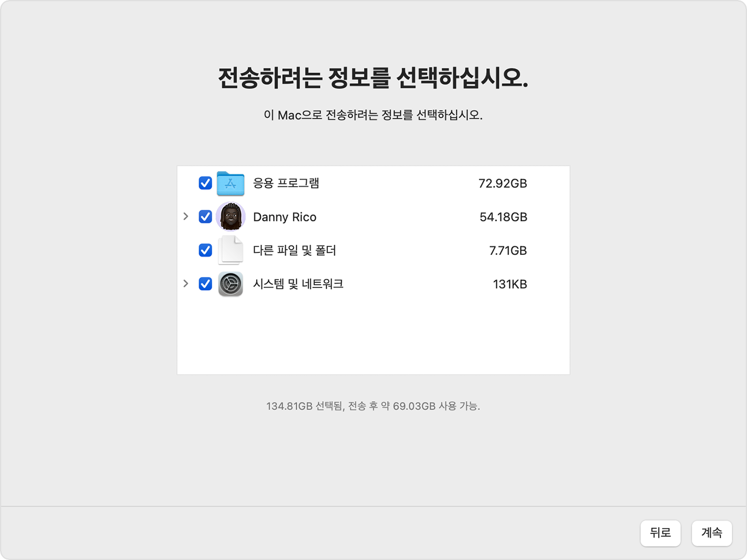Uncheck the 응용 프로그램 transfer checkbox

(x=205, y=183)
